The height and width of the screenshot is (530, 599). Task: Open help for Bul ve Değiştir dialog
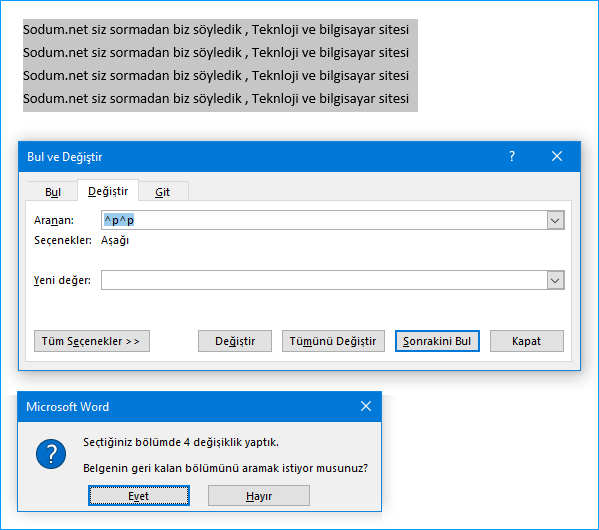pos(512,156)
